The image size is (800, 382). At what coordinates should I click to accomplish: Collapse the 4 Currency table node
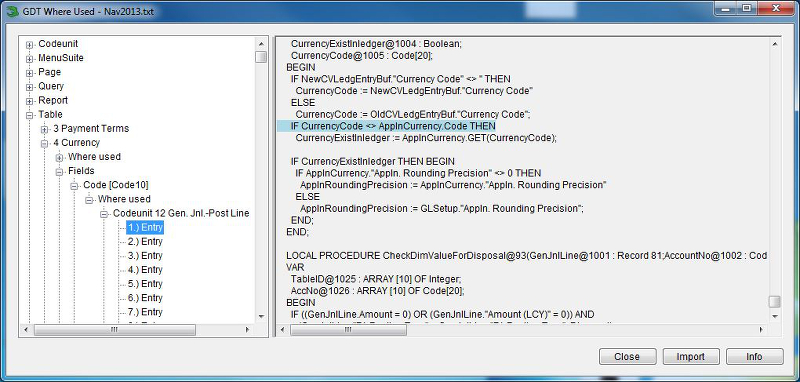(x=44, y=143)
